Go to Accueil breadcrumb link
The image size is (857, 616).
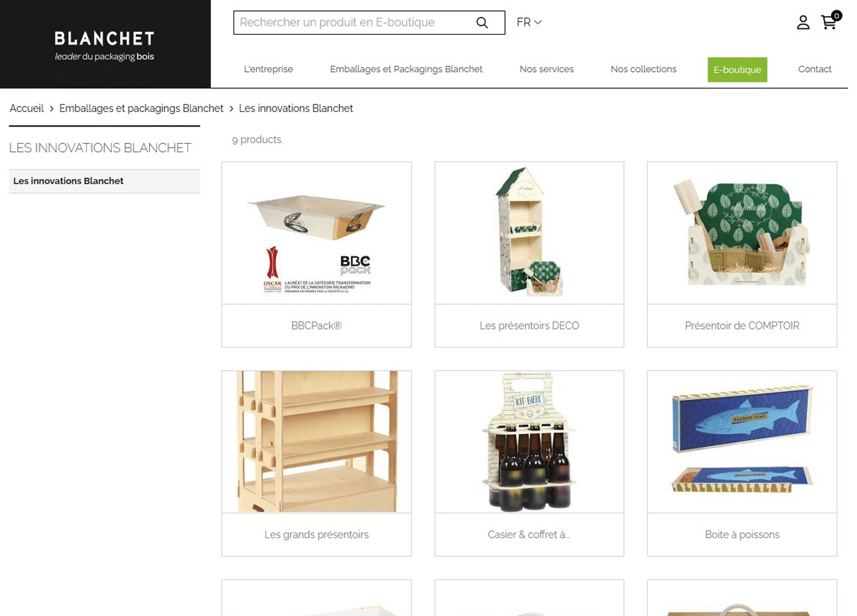pos(27,108)
